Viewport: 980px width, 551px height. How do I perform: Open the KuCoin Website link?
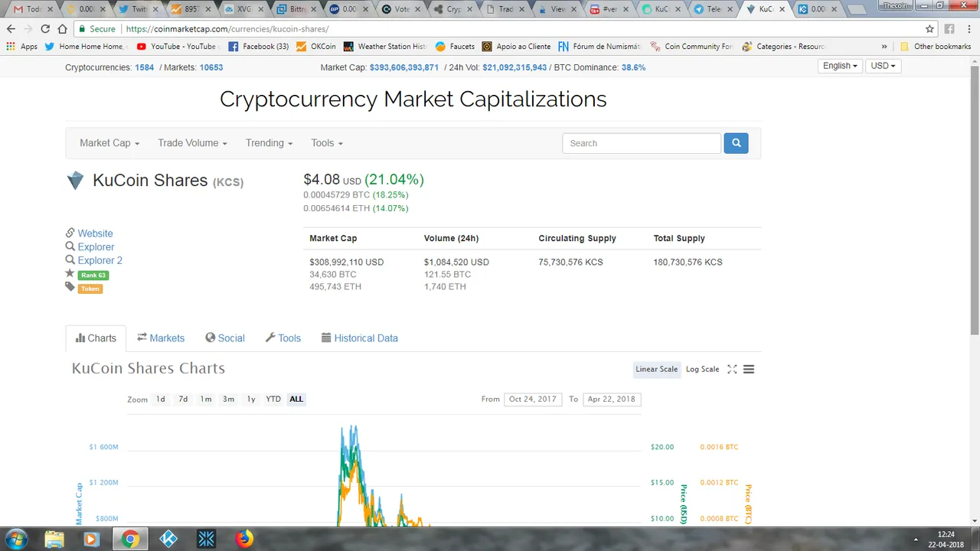tap(95, 233)
